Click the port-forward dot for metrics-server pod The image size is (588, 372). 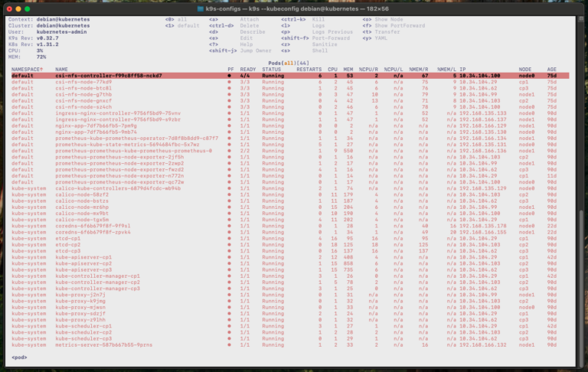(x=230, y=345)
